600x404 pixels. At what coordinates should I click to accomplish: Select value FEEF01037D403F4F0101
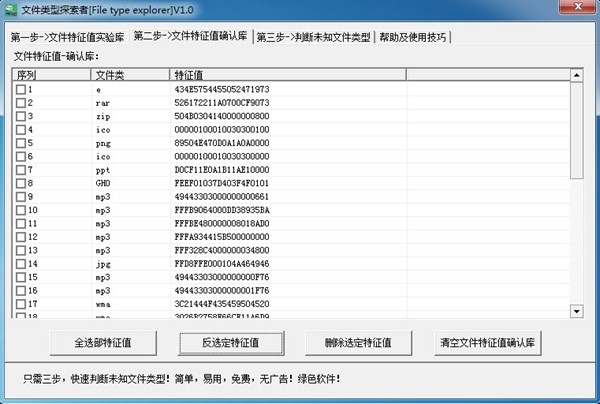point(222,183)
